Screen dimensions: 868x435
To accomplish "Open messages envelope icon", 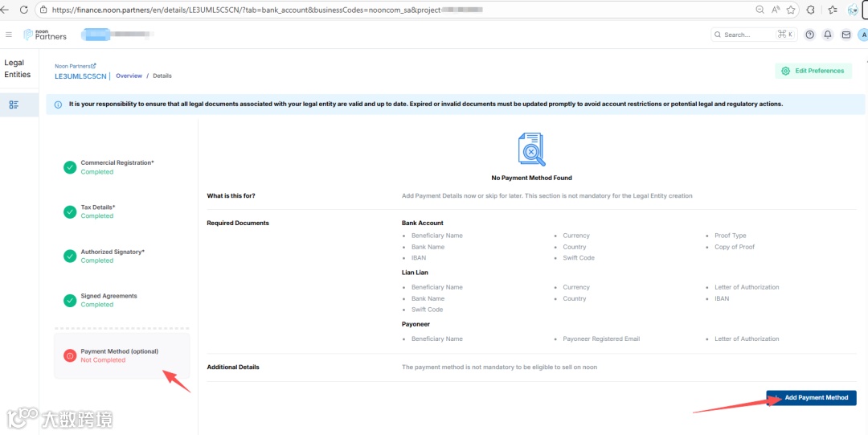I will [x=845, y=35].
